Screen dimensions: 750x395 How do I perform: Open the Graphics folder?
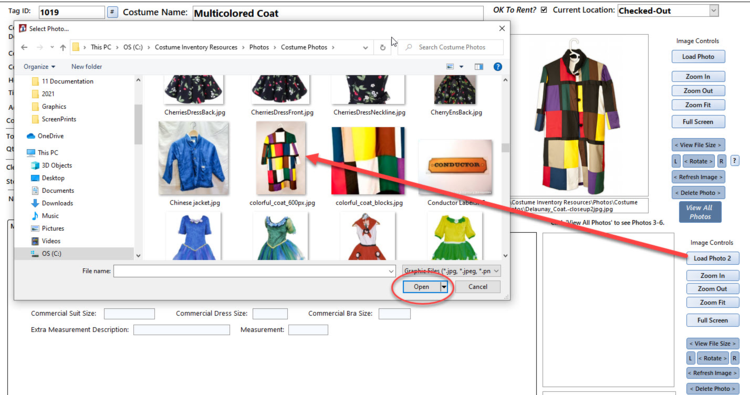49,107
